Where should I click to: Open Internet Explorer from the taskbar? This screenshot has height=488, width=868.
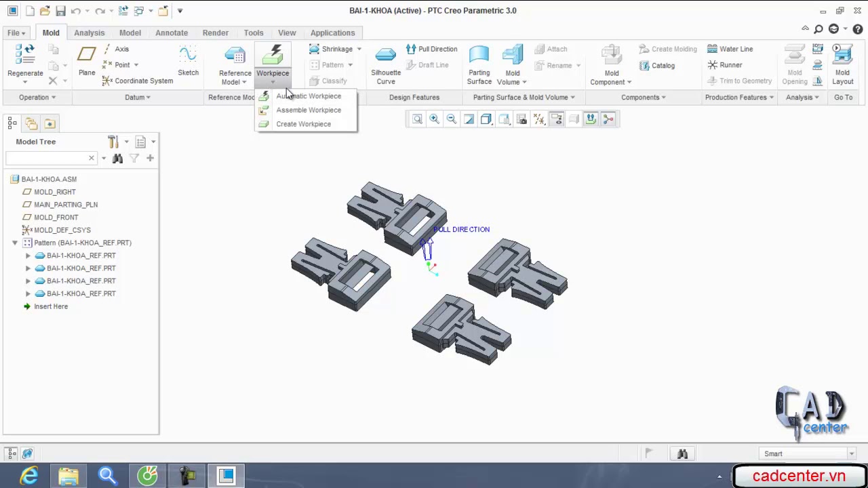(29, 476)
